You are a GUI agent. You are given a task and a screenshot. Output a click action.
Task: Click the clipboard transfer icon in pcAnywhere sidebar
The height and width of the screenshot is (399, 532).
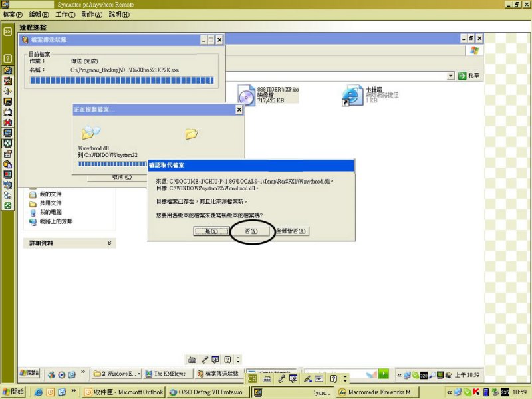[x=7, y=164]
